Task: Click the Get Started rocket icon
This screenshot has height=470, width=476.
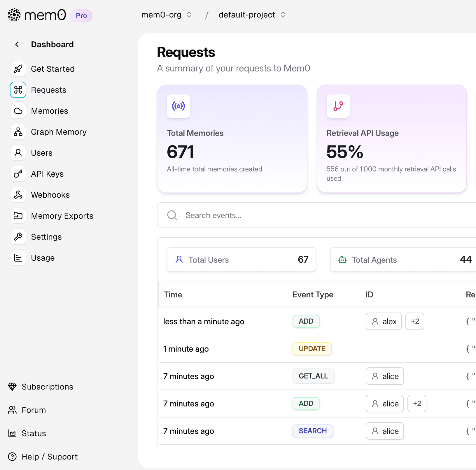Action: pos(18,69)
